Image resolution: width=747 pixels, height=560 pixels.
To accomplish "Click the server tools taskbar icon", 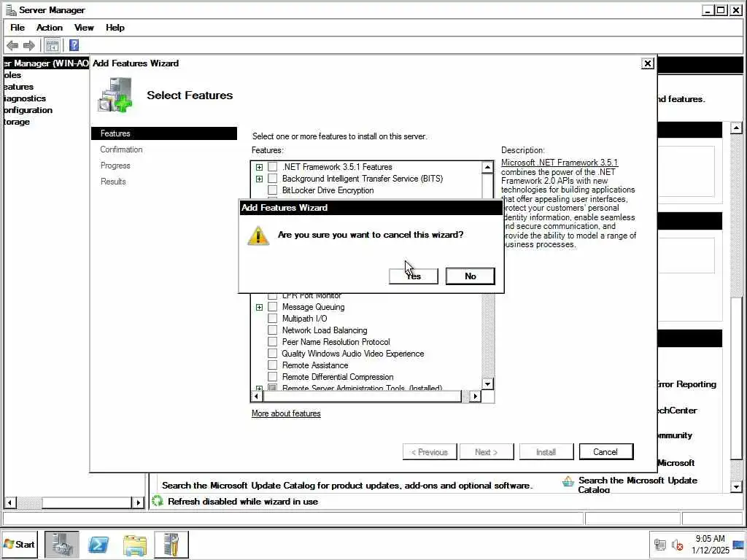I will click(x=171, y=544).
